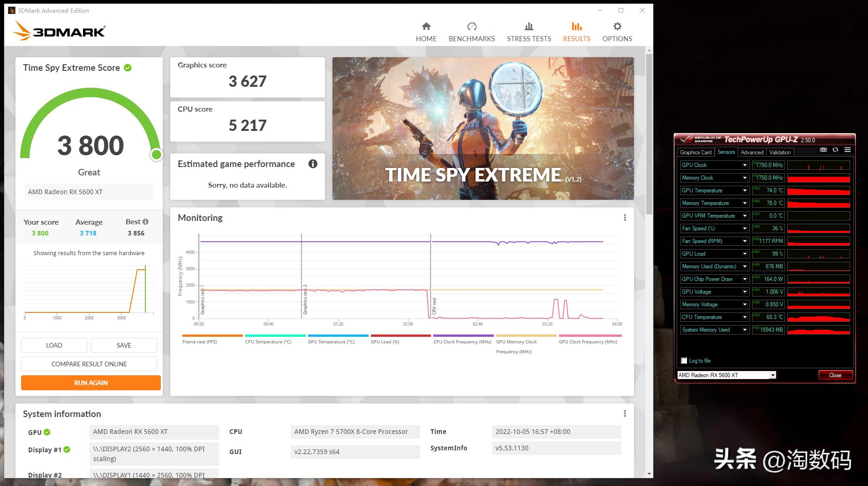The height and width of the screenshot is (486, 868).
Task: Enable the Log to file checkbox
Action: click(x=684, y=361)
